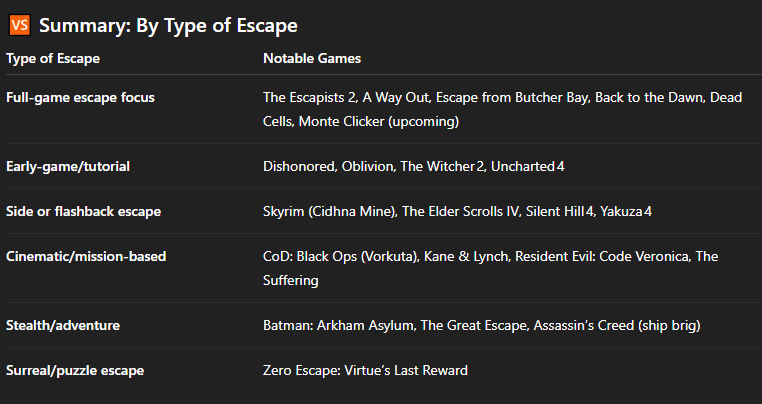Click the Summary: By Type of Escape heading
762x404 pixels.
point(168,25)
